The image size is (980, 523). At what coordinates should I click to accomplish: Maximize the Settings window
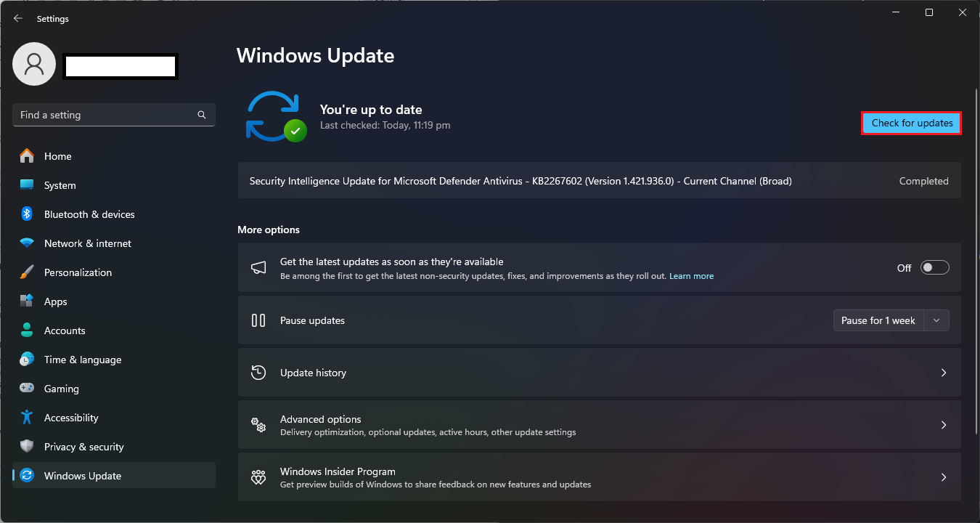click(x=929, y=12)
